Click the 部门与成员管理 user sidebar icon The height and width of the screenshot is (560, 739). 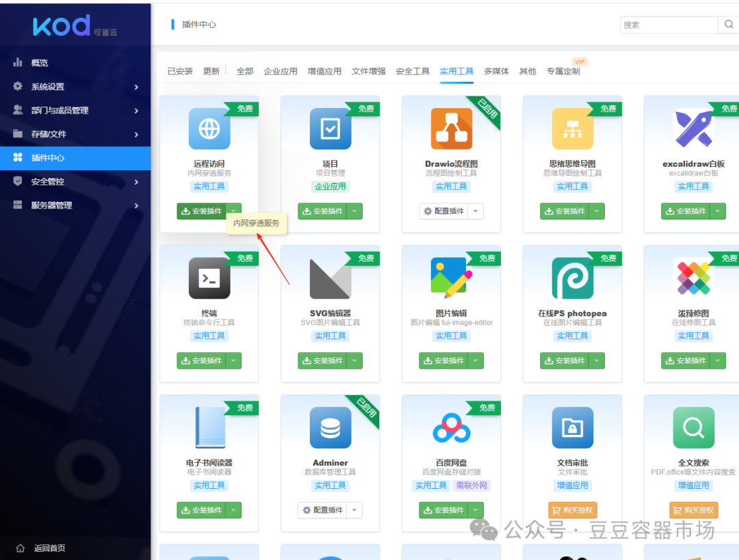click(18, 109)
